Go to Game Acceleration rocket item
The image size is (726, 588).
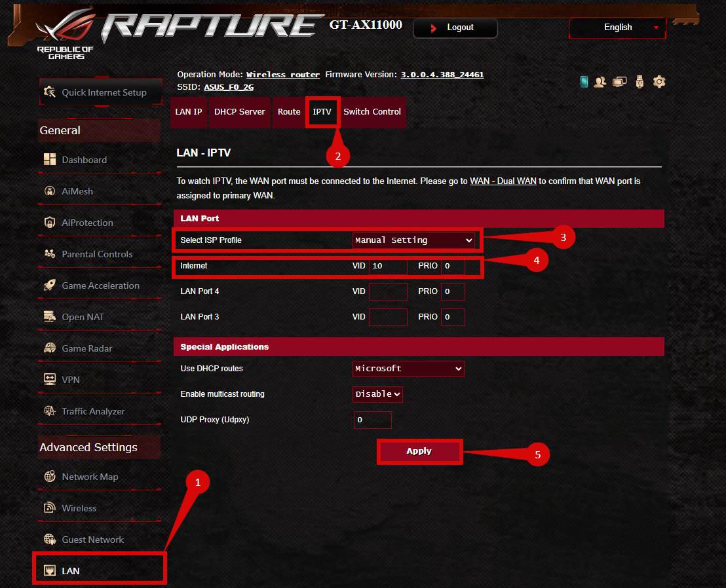[100, 285]
